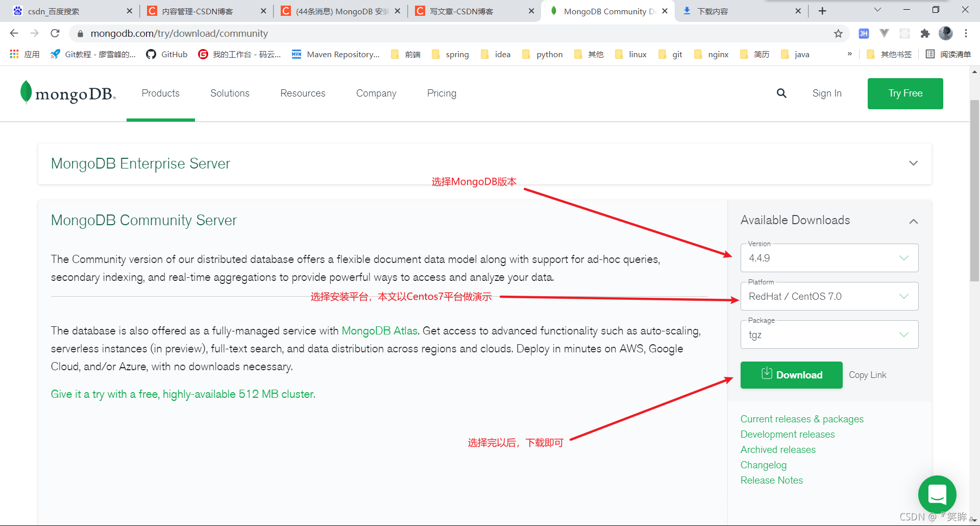This screenshot has width=980, height=526.
Task: Reload the page with refresh icon
Action: pos(55,33)
